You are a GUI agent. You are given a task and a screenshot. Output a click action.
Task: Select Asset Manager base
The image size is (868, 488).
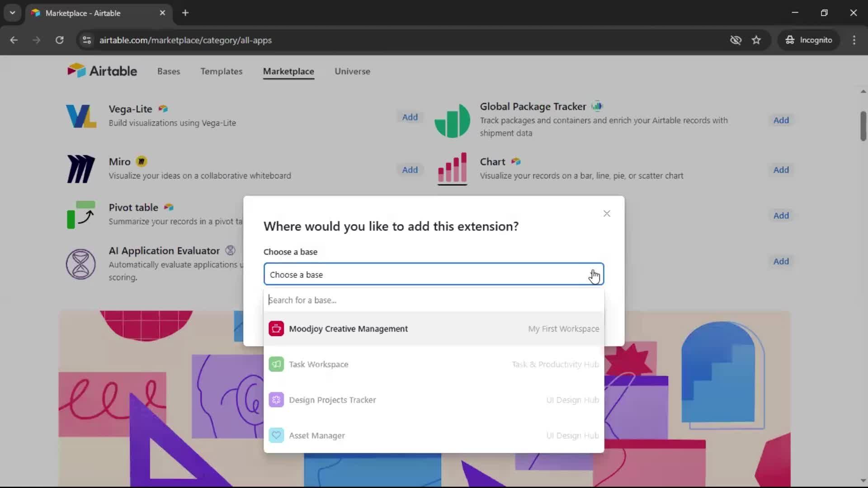click(434, 436)
